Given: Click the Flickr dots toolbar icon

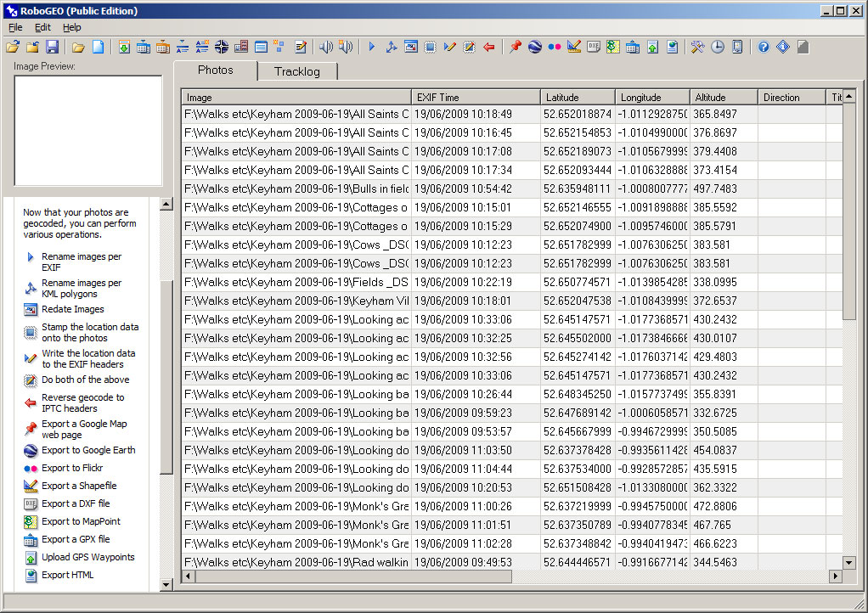Looking at the screenshot, I should (x=554, y=47).
